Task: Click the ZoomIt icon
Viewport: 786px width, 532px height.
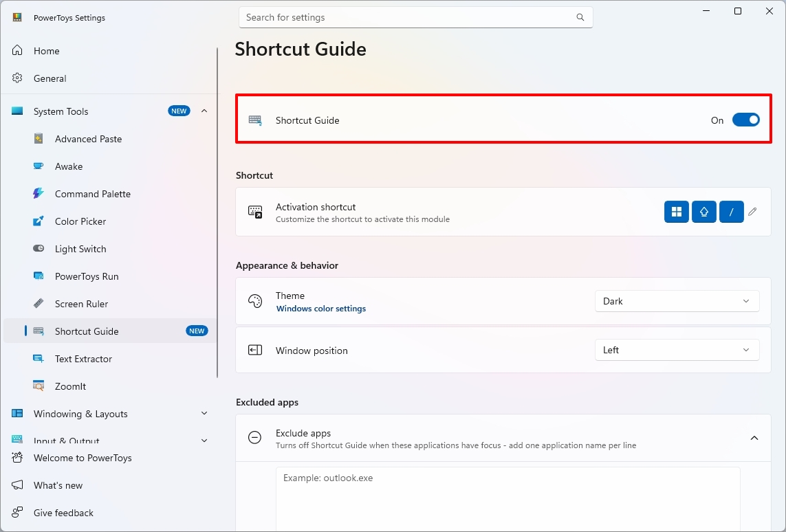Action: (39, 386)
